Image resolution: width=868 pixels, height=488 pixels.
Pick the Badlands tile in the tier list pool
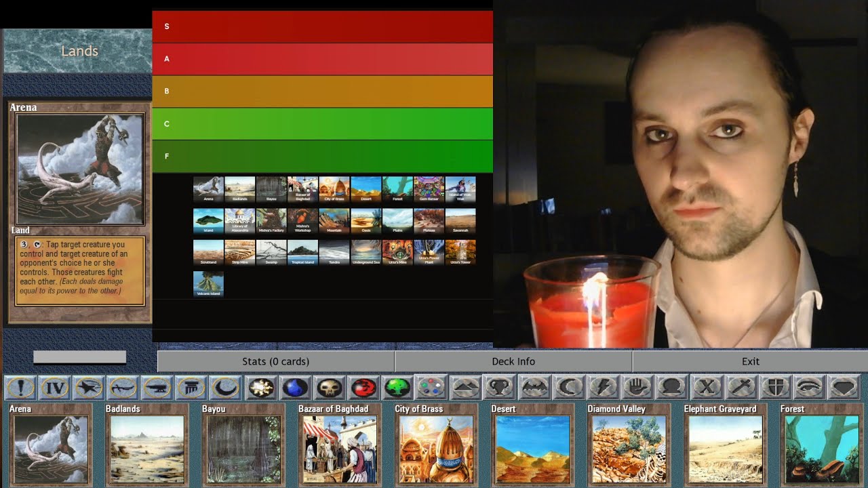(240, 189)
